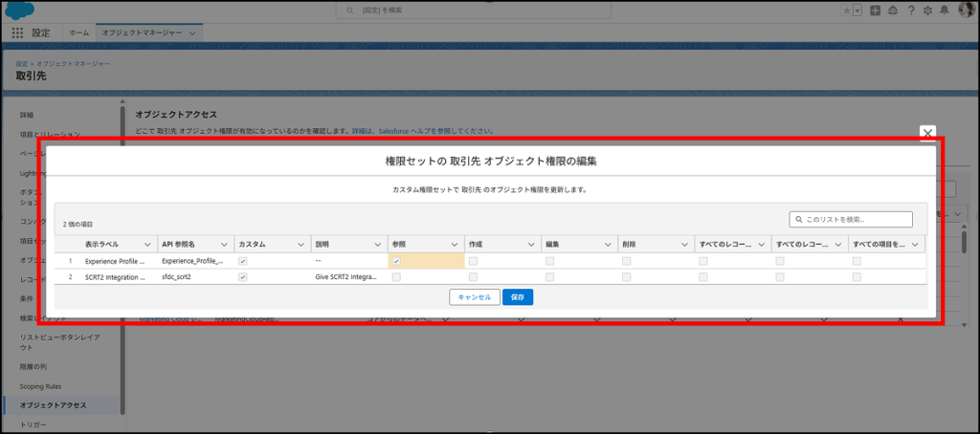Image resolution: width=980 pixels, height=434 pixels.
Task: Expand the favorites list dropdown arrow
Action: point(857,10)
